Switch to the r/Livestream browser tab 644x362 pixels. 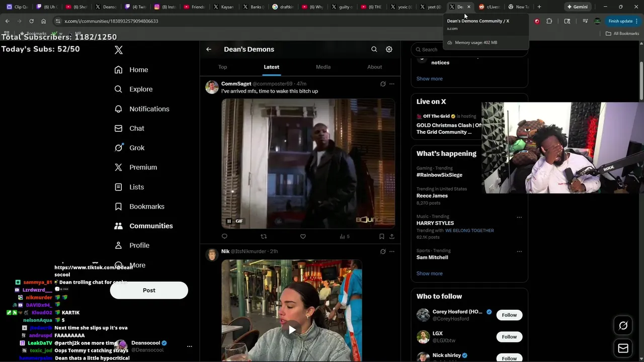coord(490,7)
